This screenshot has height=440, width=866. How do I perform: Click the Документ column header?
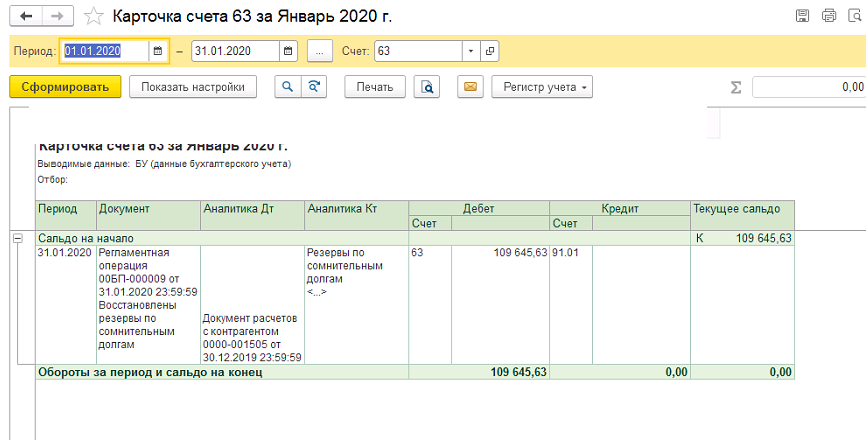tap(148, 215)
